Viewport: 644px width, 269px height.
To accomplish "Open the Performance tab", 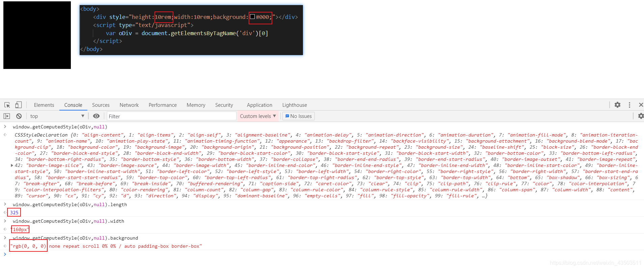I will [x=163, y=105].
